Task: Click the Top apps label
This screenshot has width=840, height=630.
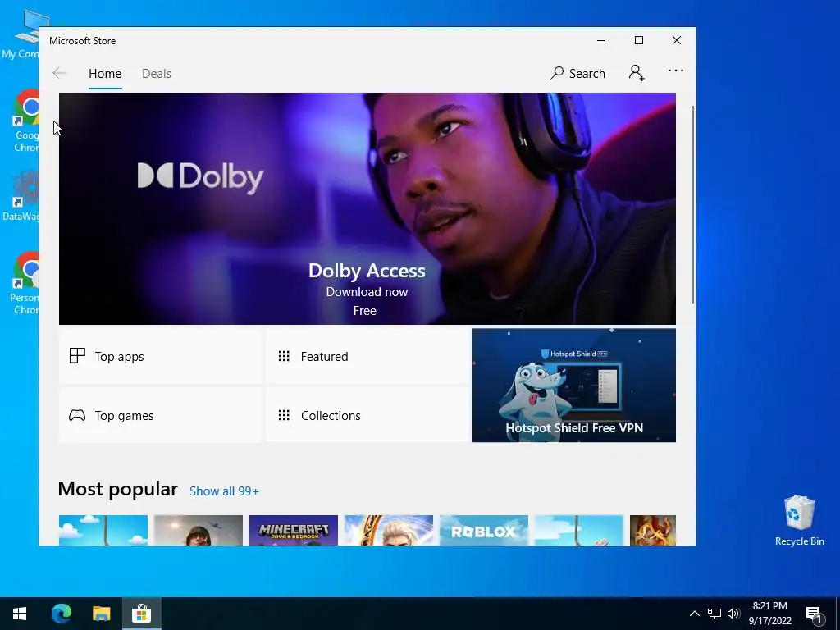Action: click(x=120, y=357)
